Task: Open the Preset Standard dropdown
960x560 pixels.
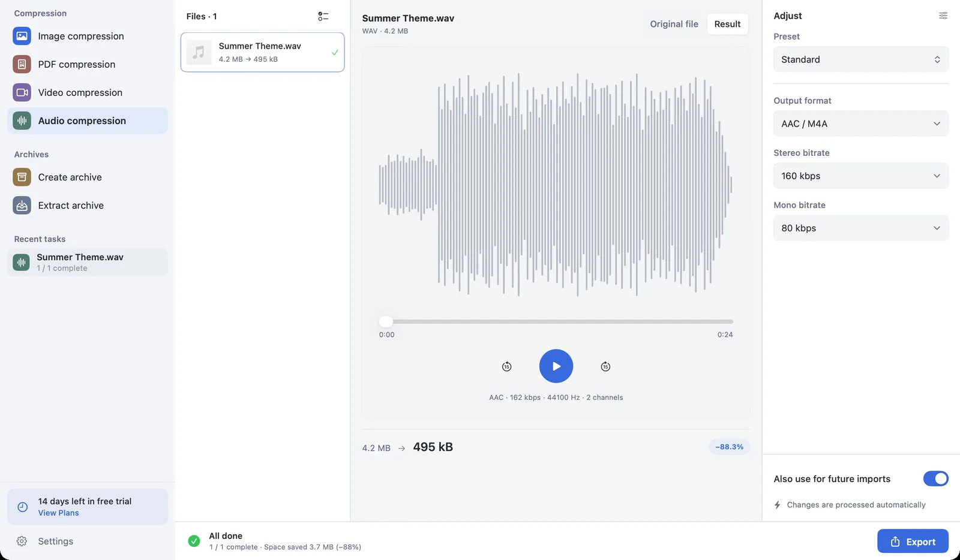Action: coord(861,59)
